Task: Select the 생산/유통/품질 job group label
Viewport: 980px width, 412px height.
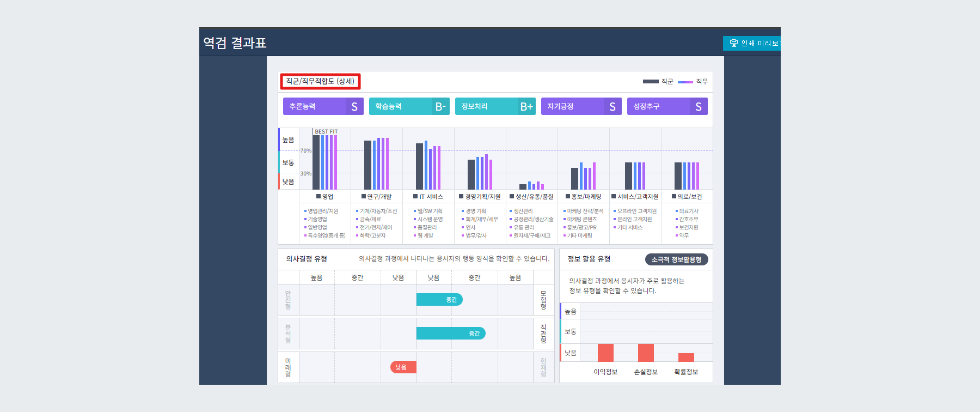Action: point(531,197)
